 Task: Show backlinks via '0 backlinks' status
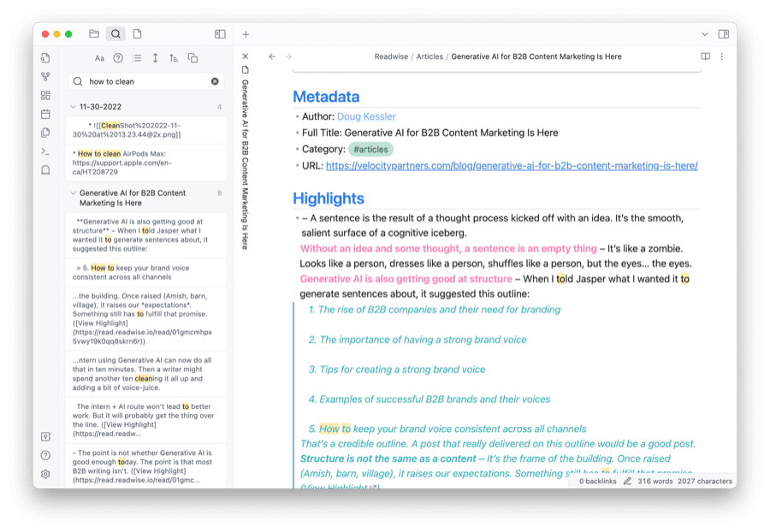(x=598, y=482)
